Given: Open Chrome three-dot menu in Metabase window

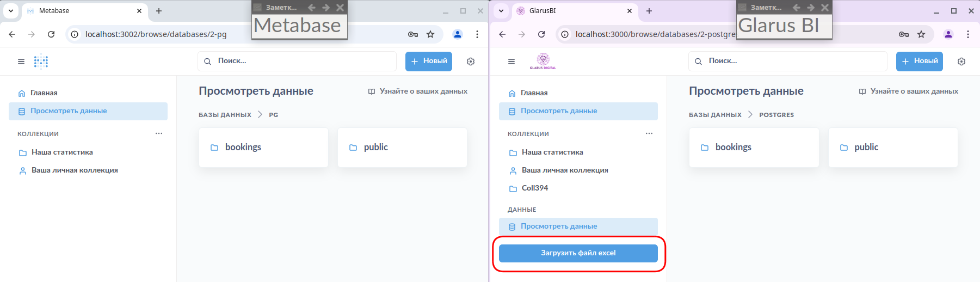Looking at the screenshot, I should coord(477,34).
